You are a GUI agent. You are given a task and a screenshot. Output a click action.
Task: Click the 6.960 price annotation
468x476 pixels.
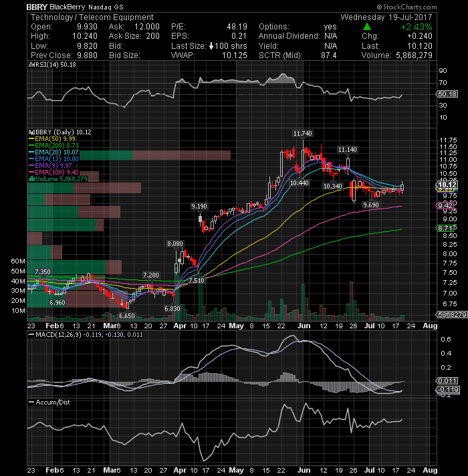[57, 303]
